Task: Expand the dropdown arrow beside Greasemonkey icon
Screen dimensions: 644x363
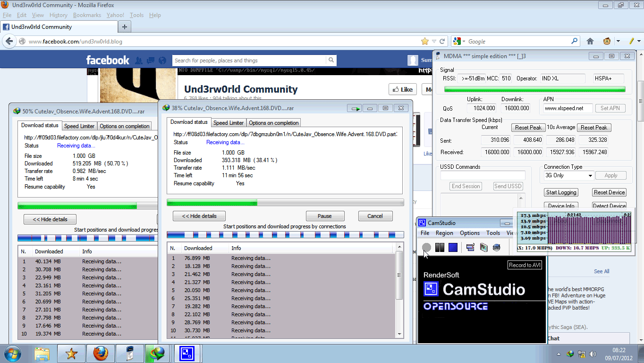Action: click(x=618, y=41)
